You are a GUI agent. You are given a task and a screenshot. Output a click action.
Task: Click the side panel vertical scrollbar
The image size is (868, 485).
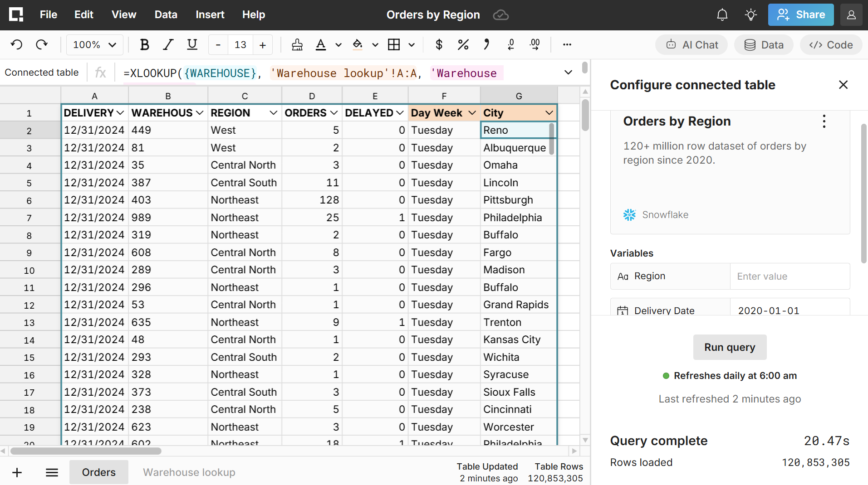coord(864,194)
